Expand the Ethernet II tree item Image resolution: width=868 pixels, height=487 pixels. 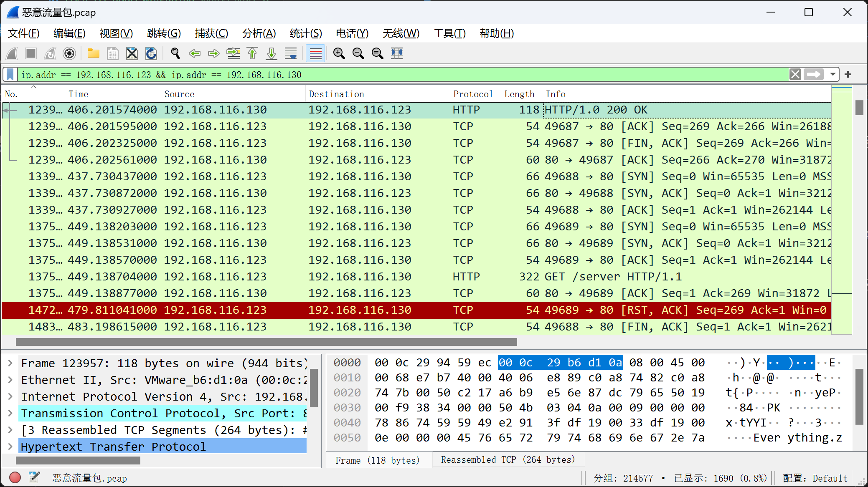[x=10, y=380]
